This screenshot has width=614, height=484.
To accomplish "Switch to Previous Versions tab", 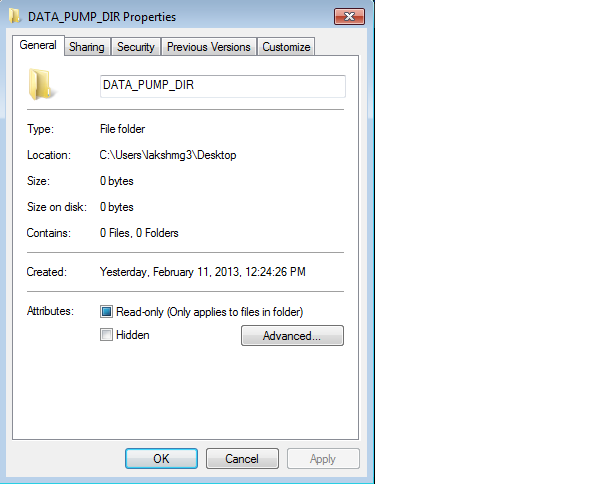I will [x=209, y=47].
